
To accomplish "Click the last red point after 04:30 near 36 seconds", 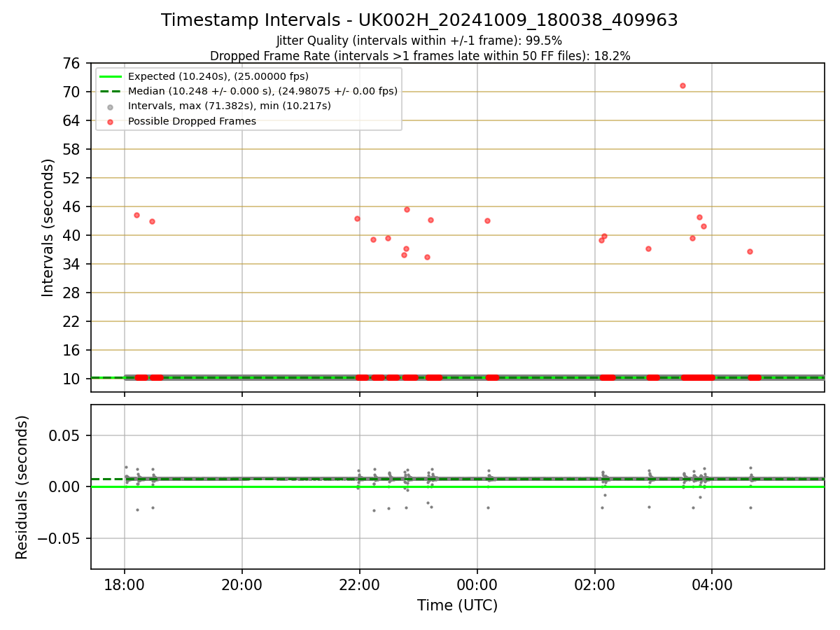I will click(750, 251).
